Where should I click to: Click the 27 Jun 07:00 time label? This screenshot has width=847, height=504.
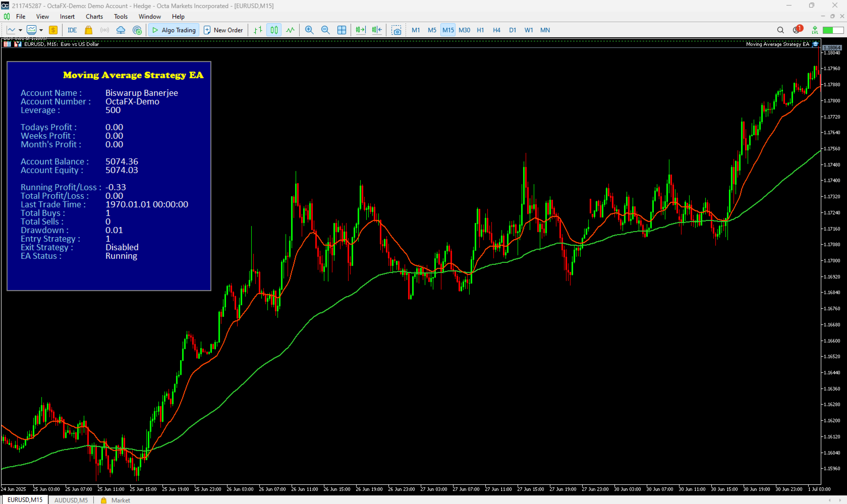466,489
